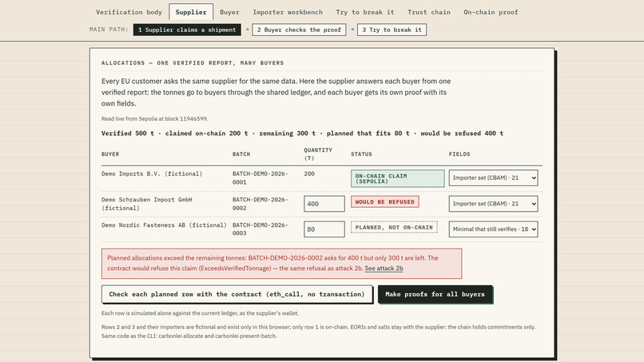644x362 pixels.
Task: Open the Importer workbench tab
Action: click(288, 12)
